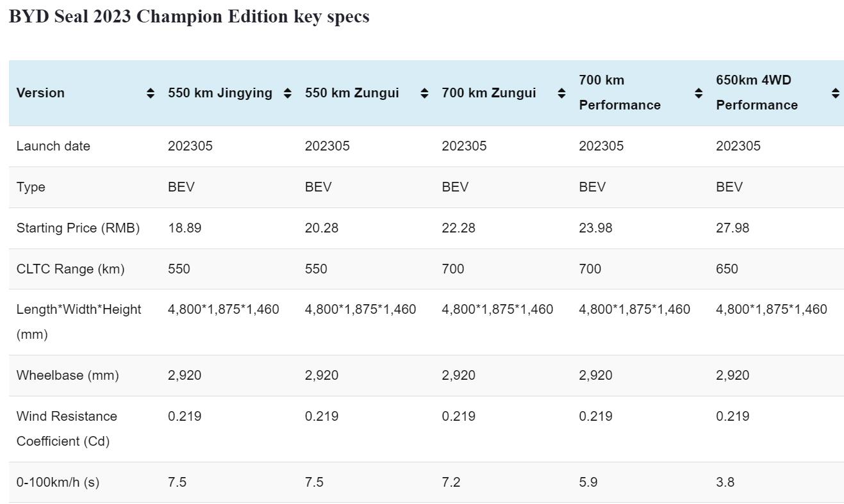Click the 27.98 starting price cell
The image size is (844, 504).
(x=732, y=228)
